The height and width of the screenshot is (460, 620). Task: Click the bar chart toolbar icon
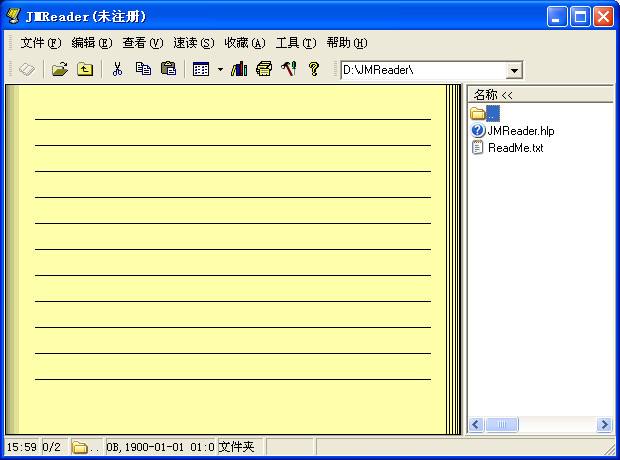pos(239,70)
